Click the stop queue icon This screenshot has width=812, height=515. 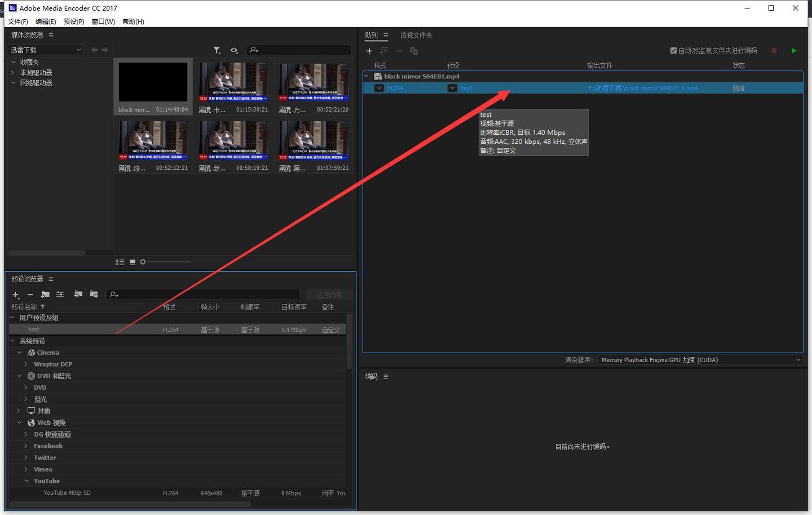(774, 50)
